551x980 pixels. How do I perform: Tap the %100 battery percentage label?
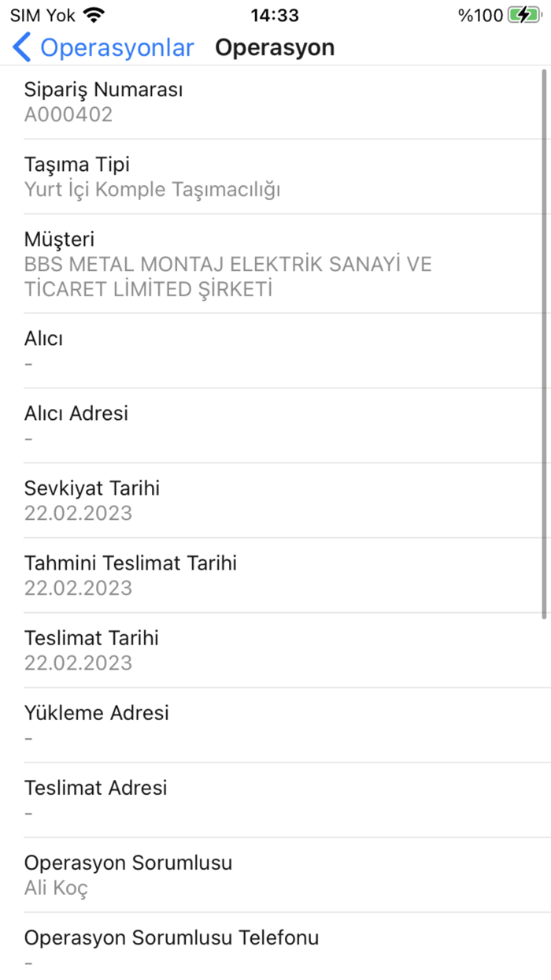479,14
